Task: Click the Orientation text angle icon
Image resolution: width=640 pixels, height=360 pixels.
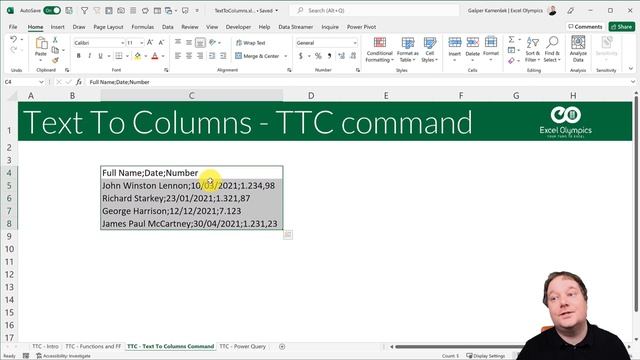Action: (x=213, y=42)
